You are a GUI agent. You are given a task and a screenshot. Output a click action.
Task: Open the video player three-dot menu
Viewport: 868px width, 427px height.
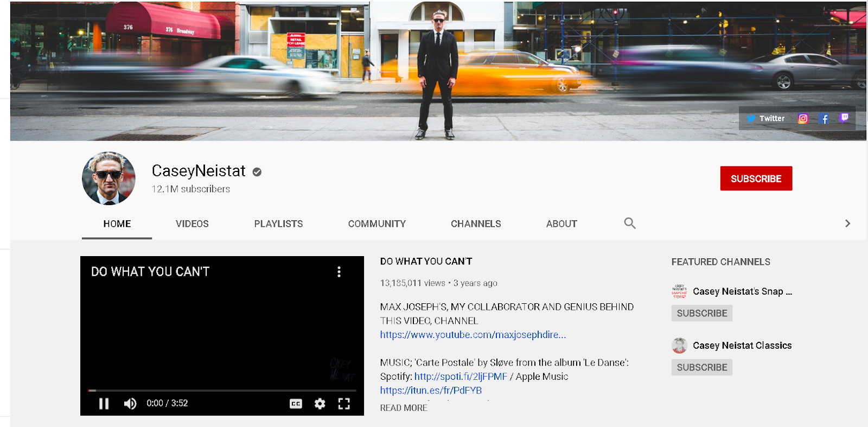coord(339,272)
